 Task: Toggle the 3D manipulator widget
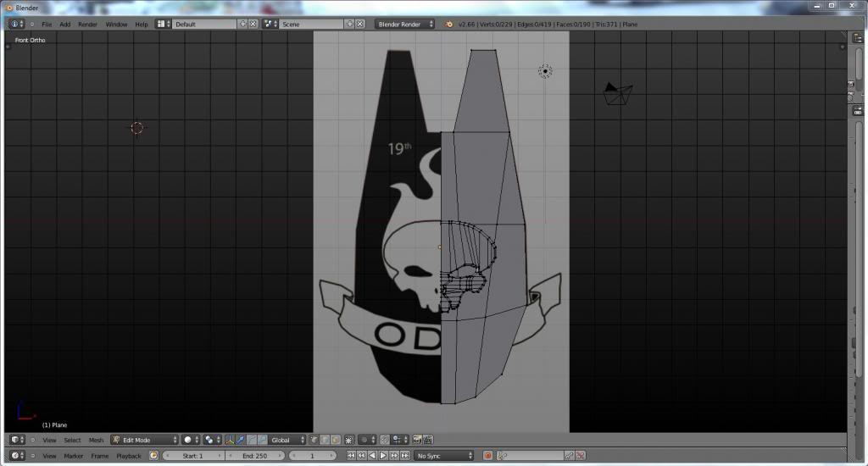(229, 440)
